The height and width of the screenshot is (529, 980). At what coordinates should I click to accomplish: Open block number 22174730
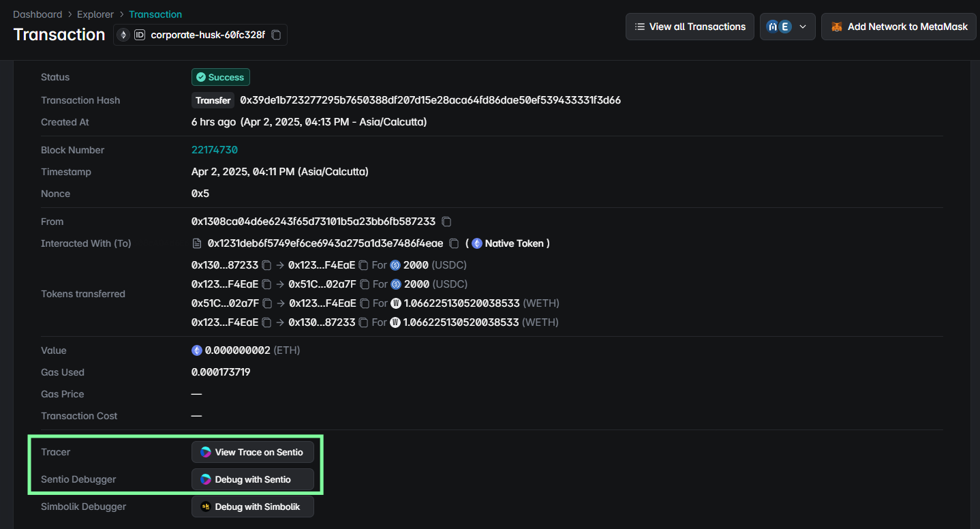click(x=214, y=150)
